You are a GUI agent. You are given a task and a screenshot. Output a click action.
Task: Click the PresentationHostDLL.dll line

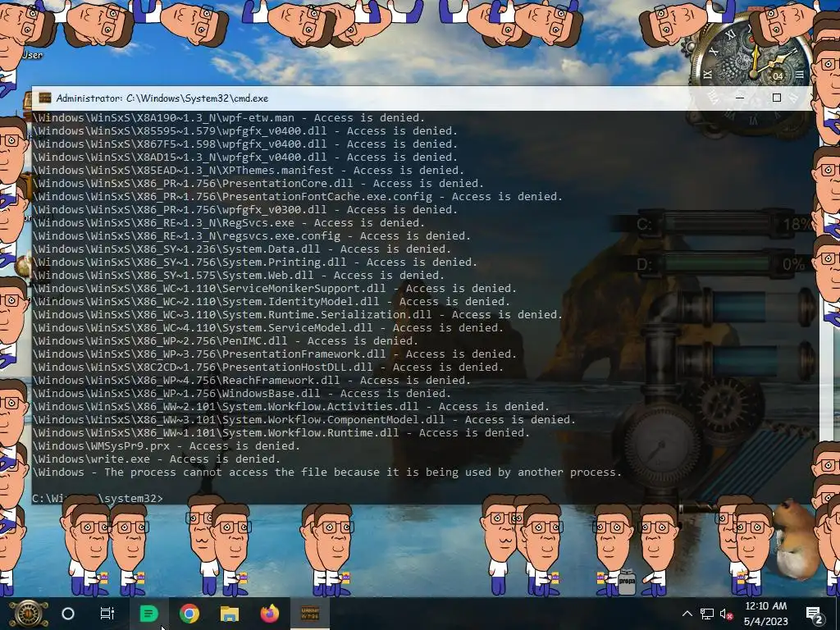coord(268,367)
